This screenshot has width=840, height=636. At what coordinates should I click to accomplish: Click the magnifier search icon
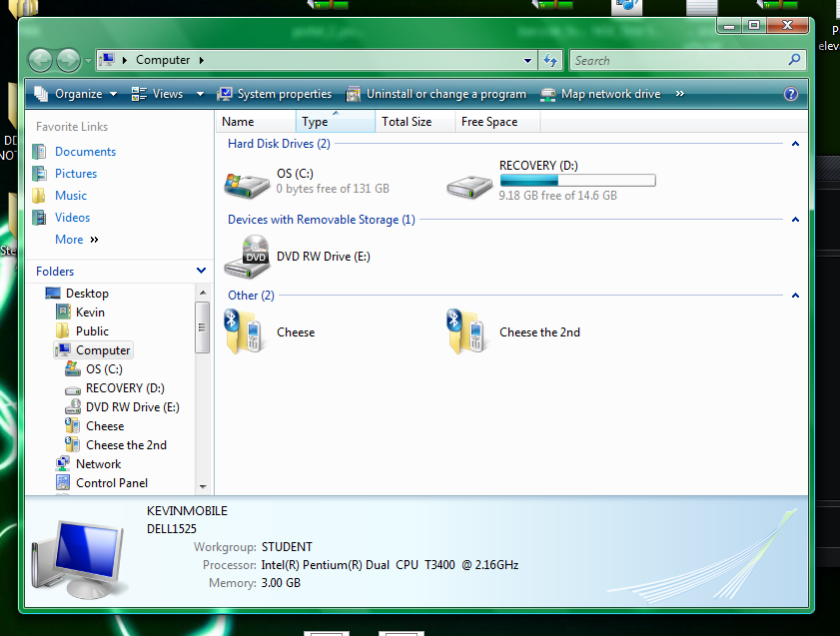[794, 60]
